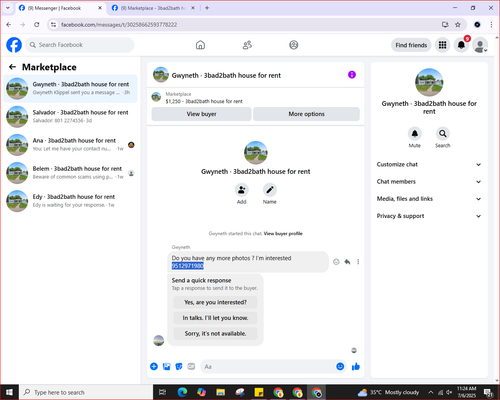This screenshot has width=500, height=400.
Task: Switch to the Marketplace browser tab
Action: [153, 8]
